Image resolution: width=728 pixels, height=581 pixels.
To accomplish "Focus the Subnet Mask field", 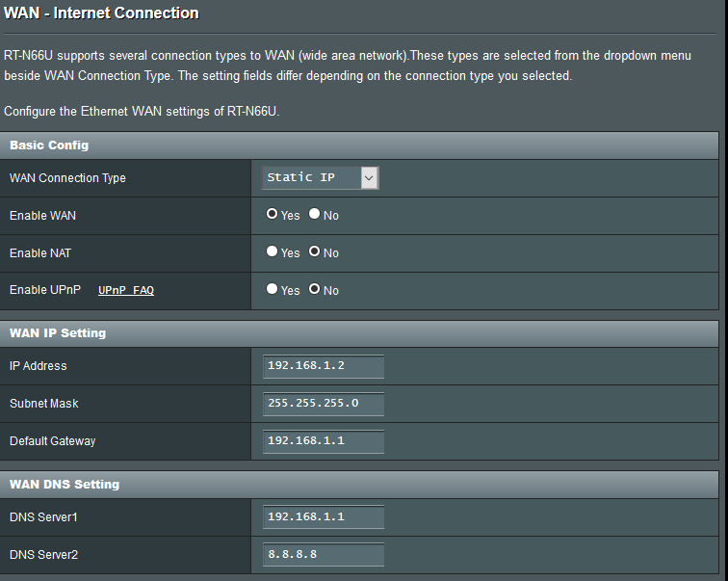I will 323,404.
